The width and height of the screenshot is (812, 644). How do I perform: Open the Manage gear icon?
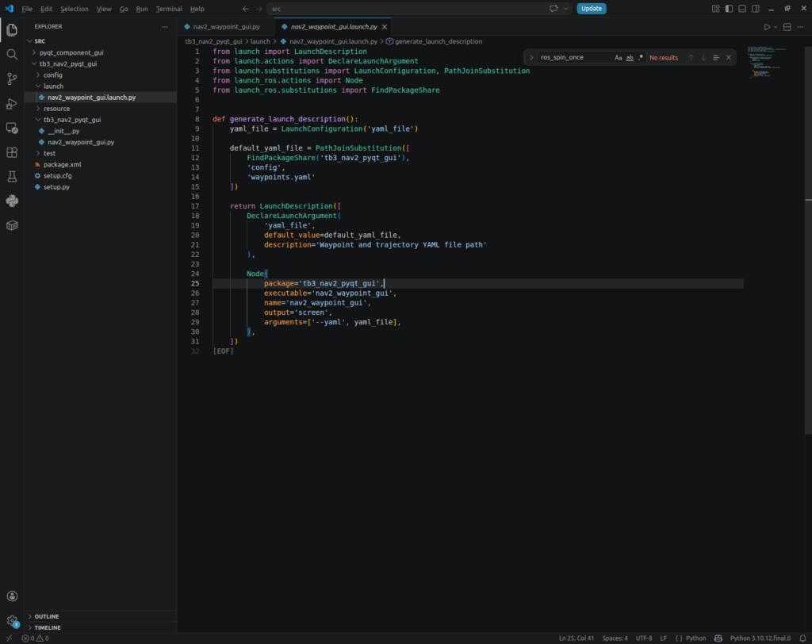(12, 621)
